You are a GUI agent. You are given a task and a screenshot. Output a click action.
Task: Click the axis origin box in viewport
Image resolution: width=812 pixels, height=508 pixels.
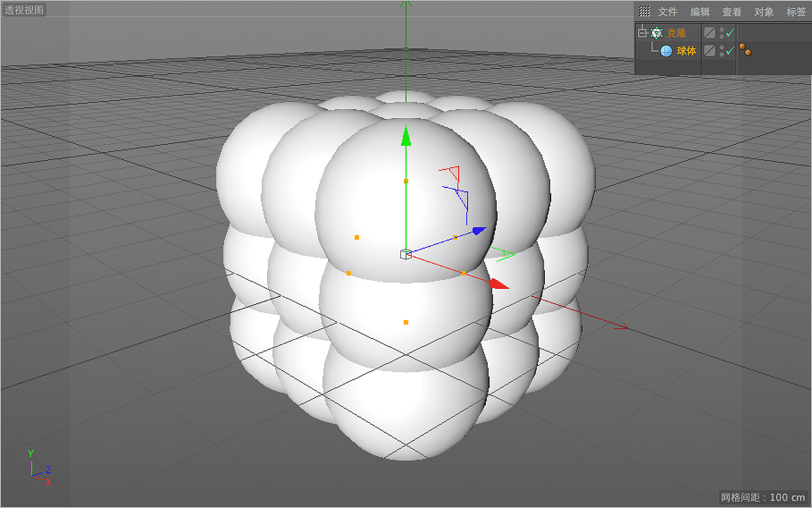pyautogui.click(x=406, y=254)
